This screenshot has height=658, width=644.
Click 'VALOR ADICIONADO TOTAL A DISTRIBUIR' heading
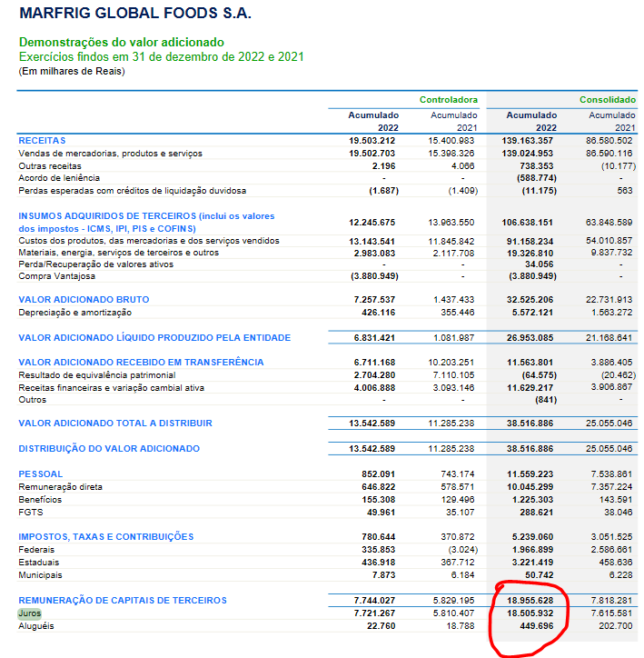tap(115, 423)
